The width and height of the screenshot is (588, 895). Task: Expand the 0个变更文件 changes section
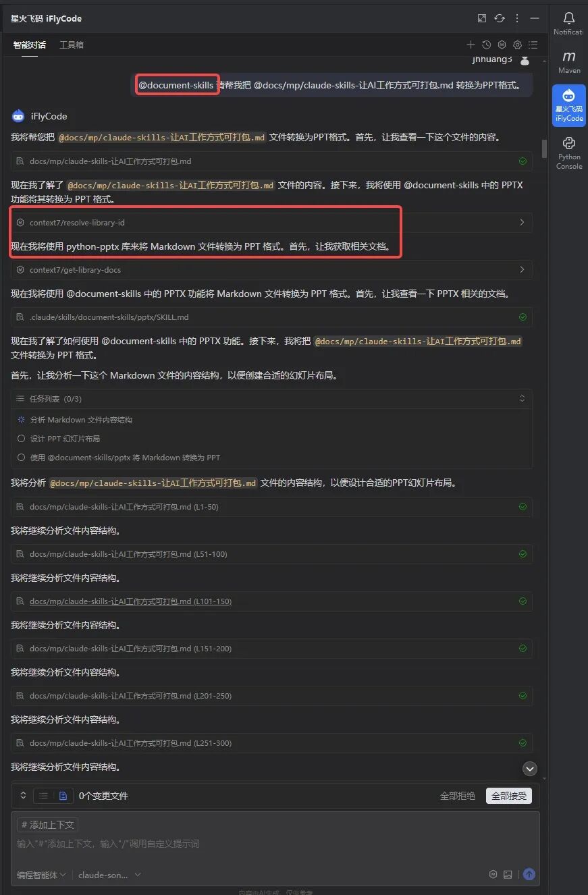(x=23, y=796)
